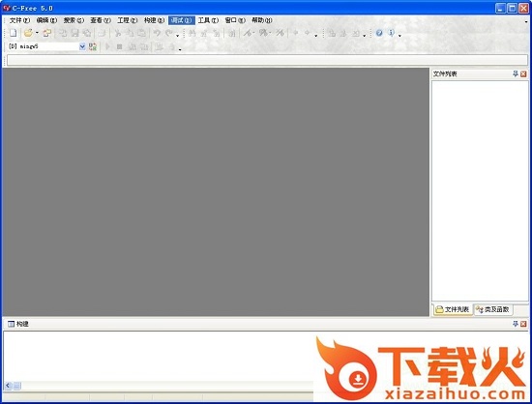The image size is (532, 404).
Task: Open the 构建 (Build) menu
Action: 154,20
